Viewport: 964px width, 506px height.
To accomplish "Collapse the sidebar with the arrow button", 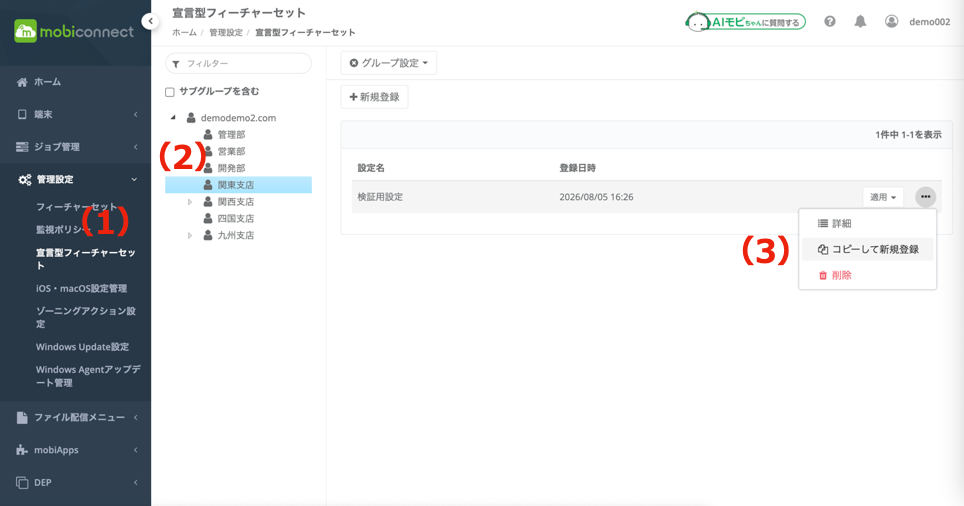I will [x=150, y=22].
